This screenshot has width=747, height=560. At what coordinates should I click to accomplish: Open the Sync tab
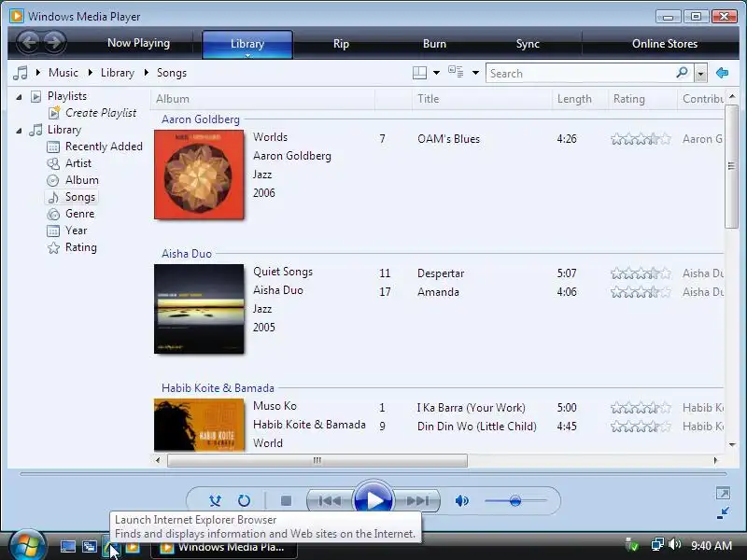click(528, 43)
